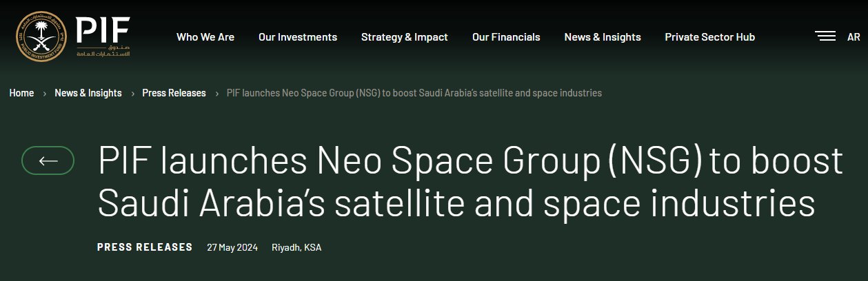868x281 pixels.
Task: Open the Who We Are menu
Action: click(x=205, y=37)
